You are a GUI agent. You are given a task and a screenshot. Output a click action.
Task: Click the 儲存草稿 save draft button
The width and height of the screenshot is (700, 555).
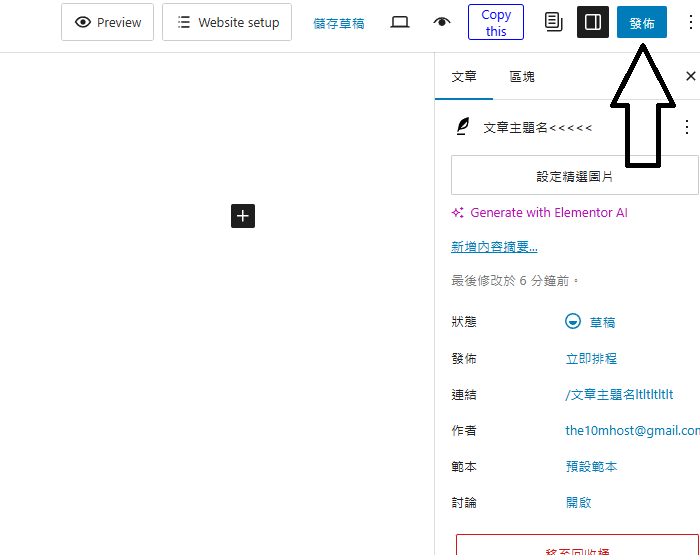point(339,22)
